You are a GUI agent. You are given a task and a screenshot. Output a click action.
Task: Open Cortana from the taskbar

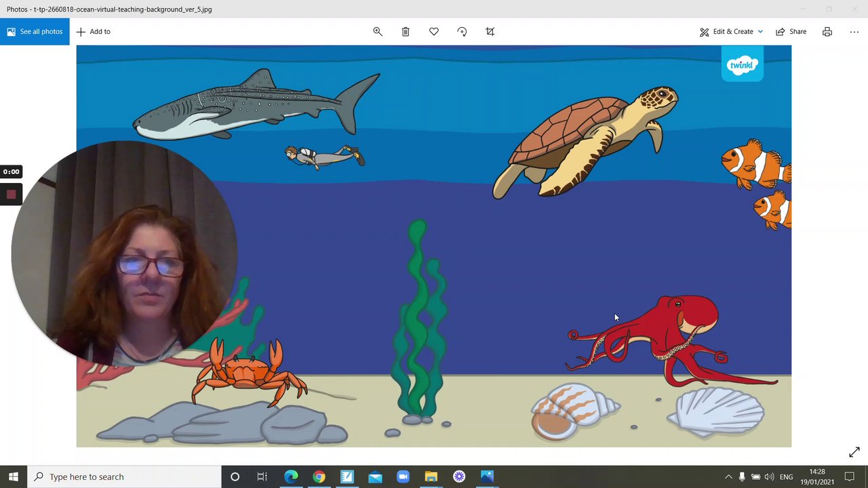tap(235, 476)
